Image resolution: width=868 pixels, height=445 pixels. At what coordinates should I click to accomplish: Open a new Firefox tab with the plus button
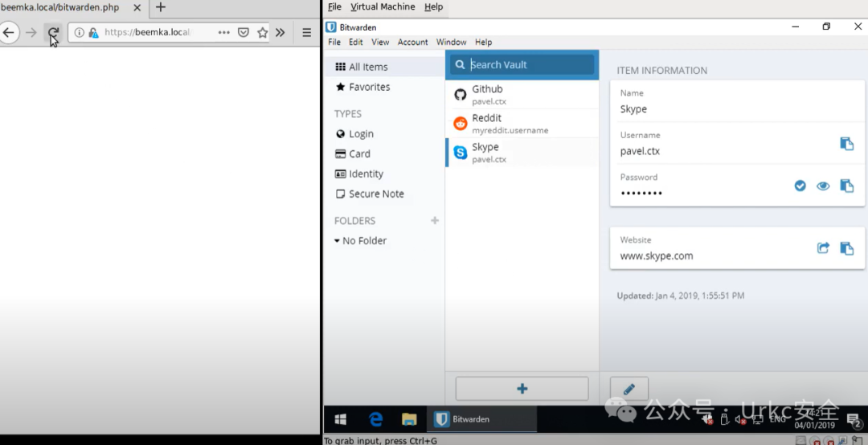point(161,7)
